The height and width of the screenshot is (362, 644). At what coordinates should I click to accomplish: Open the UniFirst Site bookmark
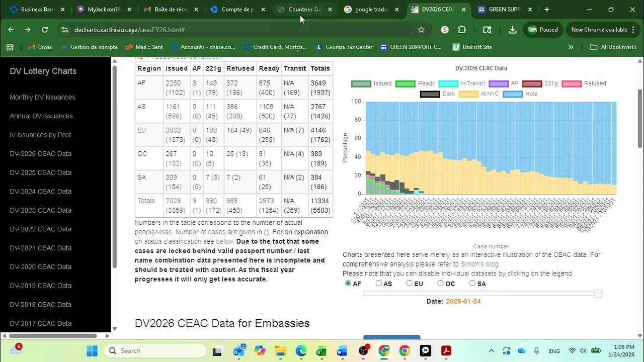click(471, 47)
